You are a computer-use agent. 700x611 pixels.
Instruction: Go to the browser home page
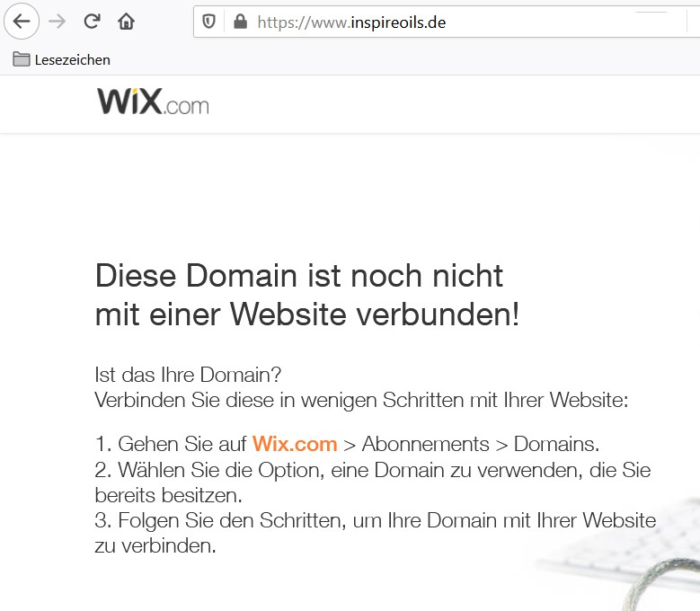coord(126,22)
